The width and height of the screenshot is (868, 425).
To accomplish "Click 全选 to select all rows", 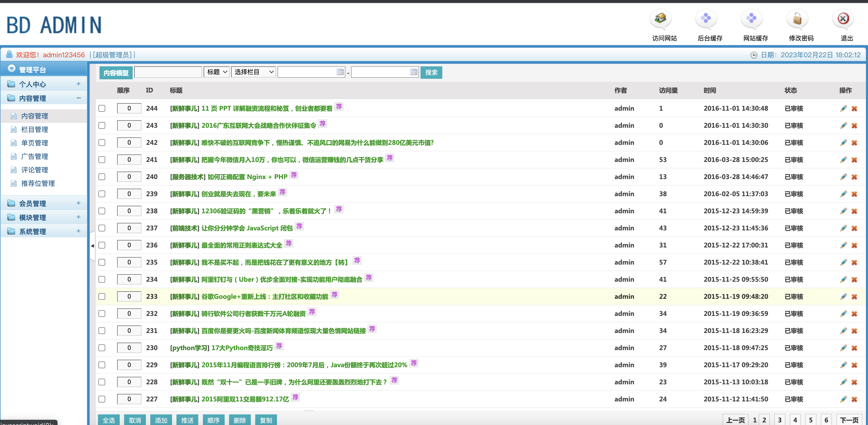I will (x=109, y=420).
